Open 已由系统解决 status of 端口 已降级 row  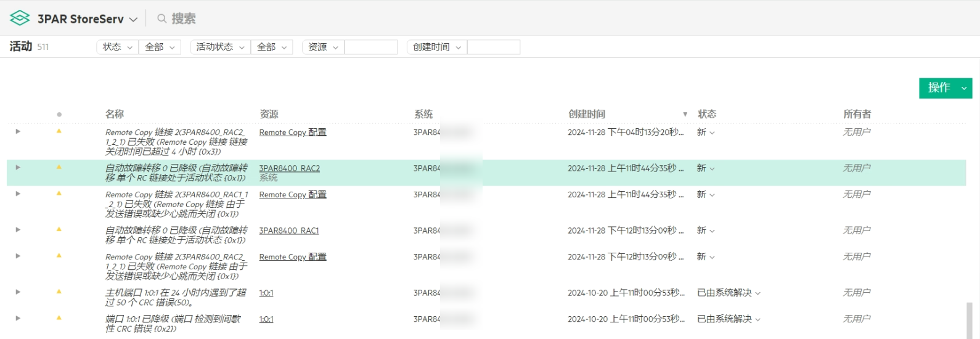pyautogui.click(x=729, y=319)
